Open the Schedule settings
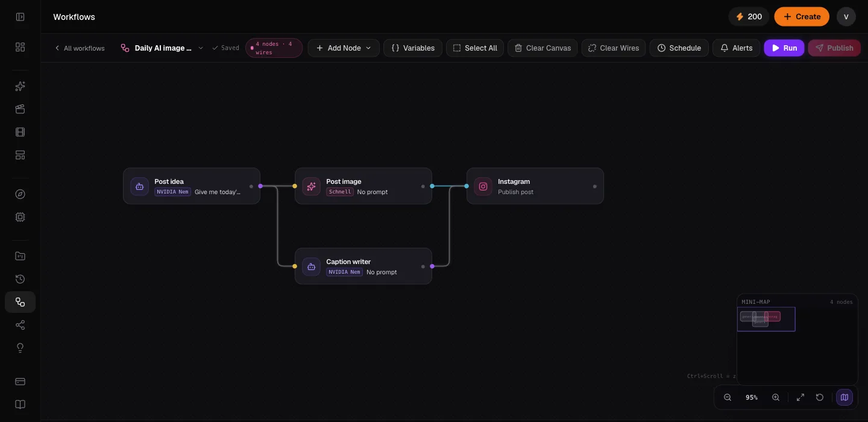The width and height of the screenshot is (868, 422). [679, 48]
